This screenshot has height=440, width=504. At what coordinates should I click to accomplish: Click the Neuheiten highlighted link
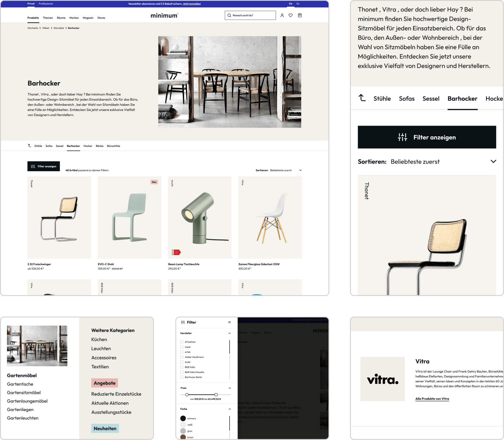(x=105, y=428)
